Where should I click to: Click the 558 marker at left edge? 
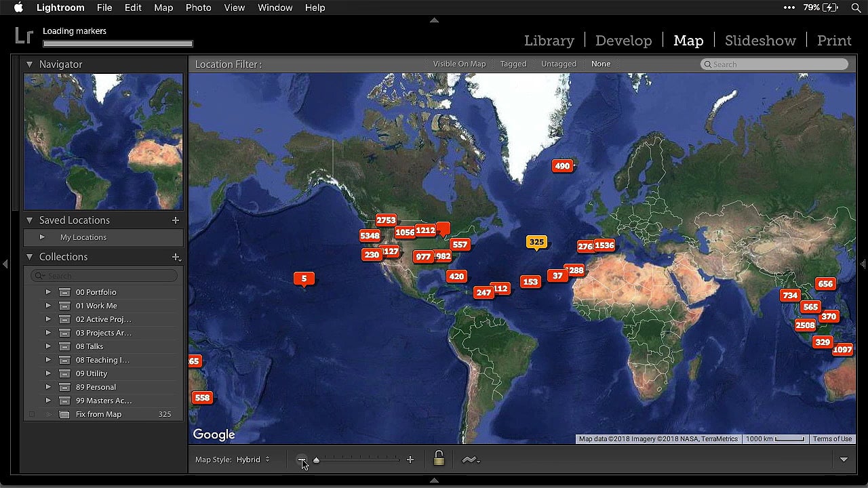click(x=202, y=398)
